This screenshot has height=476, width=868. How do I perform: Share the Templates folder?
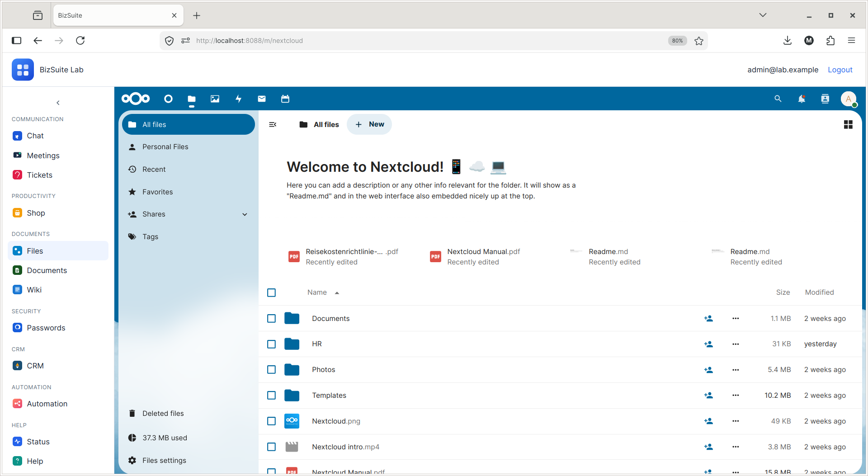click(x=708, y=395)
